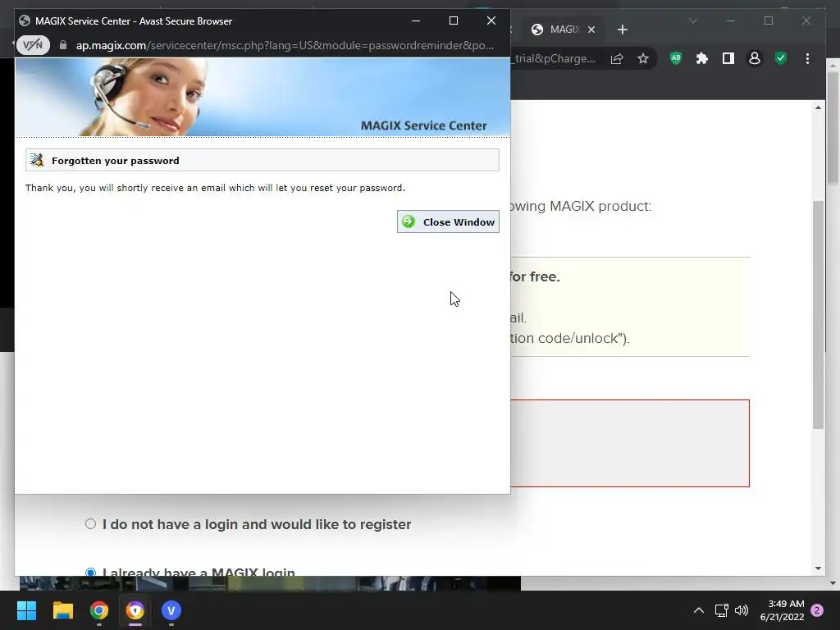Viewport: 840px width, 630px height.
Task: Click the green arrow icon on Close Window
Action: tap(409, 221)
